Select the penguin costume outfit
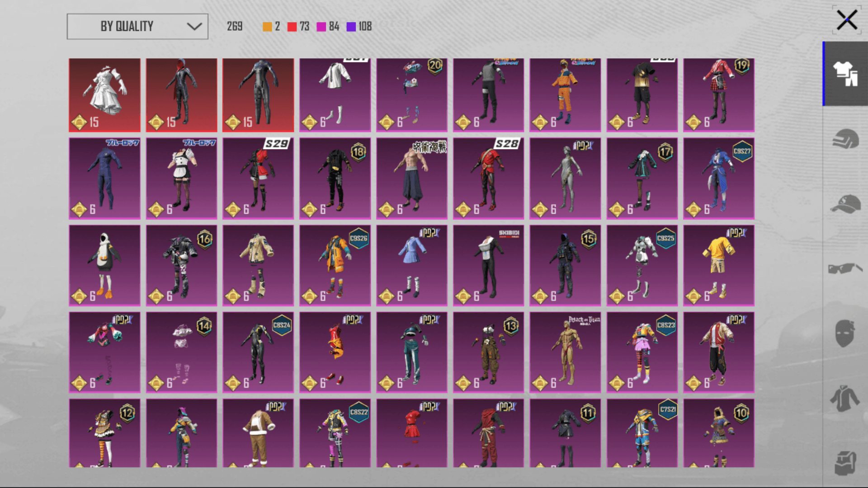Screen dimensions: 868x488 tap(104, 265)
